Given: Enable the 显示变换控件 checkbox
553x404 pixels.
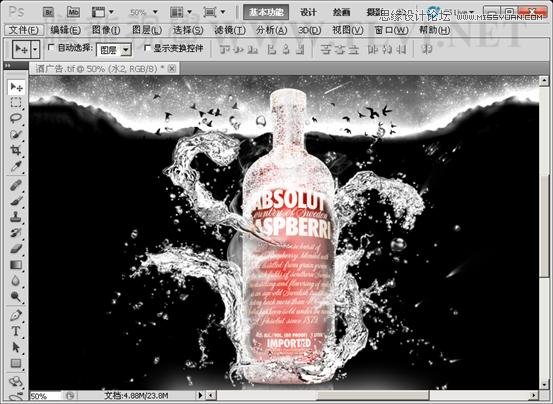Looking at the screenshot, I should tap(147, 48).
